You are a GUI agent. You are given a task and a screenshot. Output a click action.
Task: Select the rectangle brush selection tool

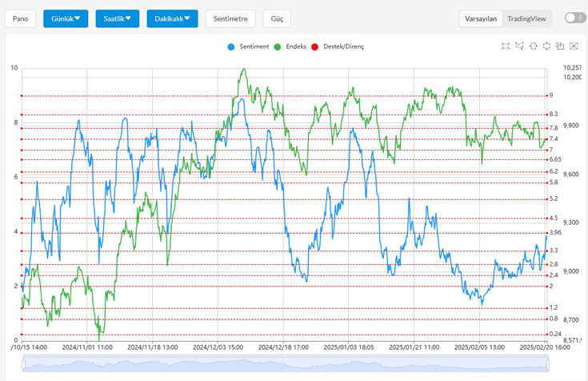[x=506, y=46]
